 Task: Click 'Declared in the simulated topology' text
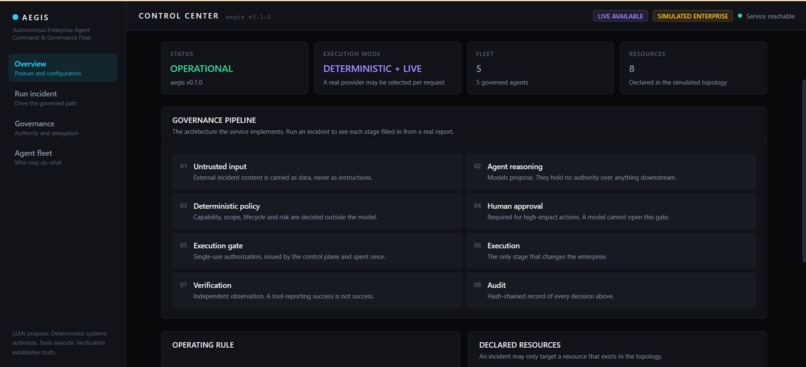(x=678, y=82)
